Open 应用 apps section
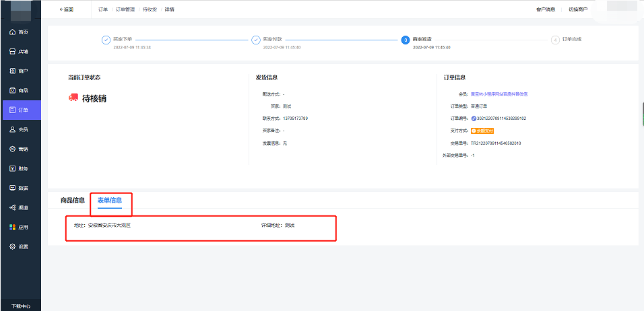The width and height of the screenshot is (644, 311). 20,227
